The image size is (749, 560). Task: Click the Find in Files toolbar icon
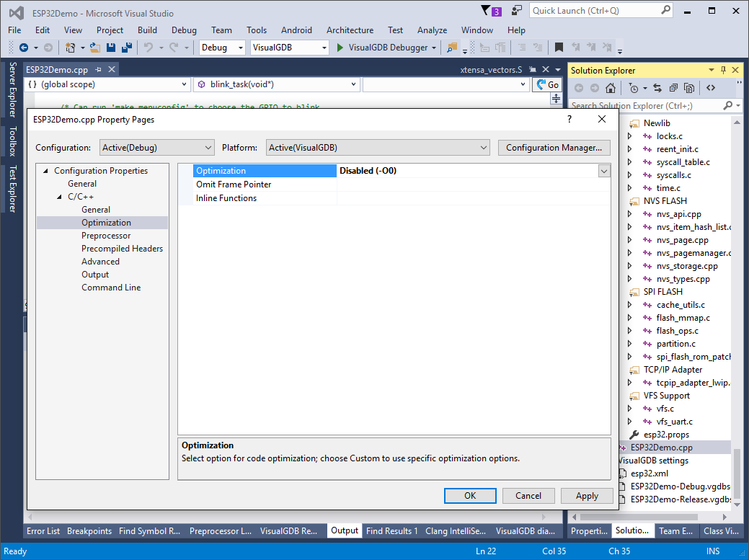point(451,48)
